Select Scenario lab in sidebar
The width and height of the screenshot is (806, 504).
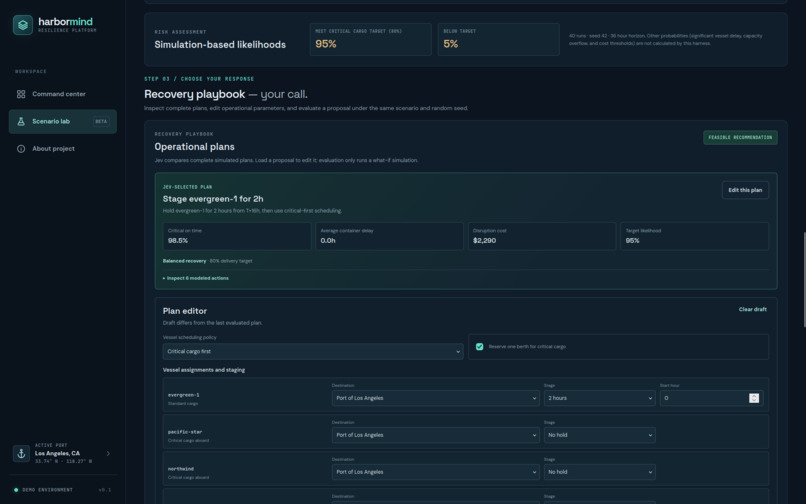coord(63,121)
